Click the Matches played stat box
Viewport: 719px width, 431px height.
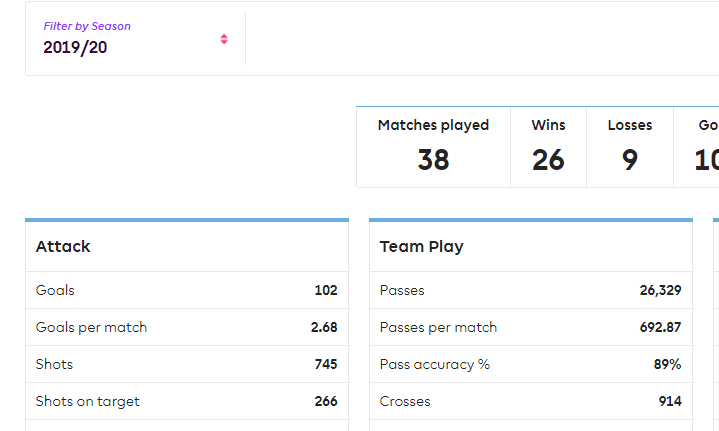(x=433, y=147)
